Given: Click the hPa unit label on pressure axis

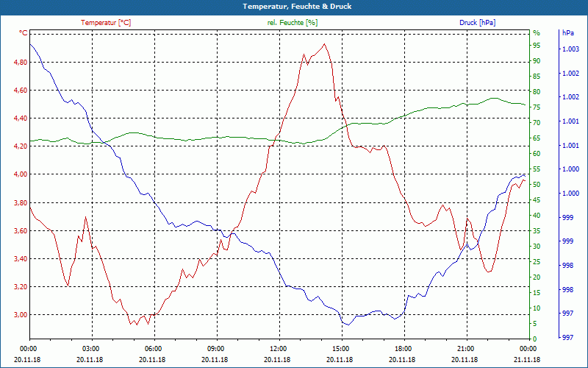Looking at the screenshot, I should [x=567, y=33].
